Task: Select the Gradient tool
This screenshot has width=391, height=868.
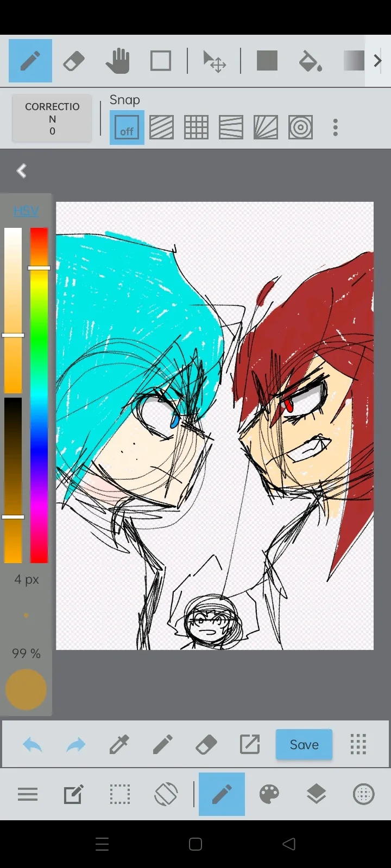Action: click(354, 61)
